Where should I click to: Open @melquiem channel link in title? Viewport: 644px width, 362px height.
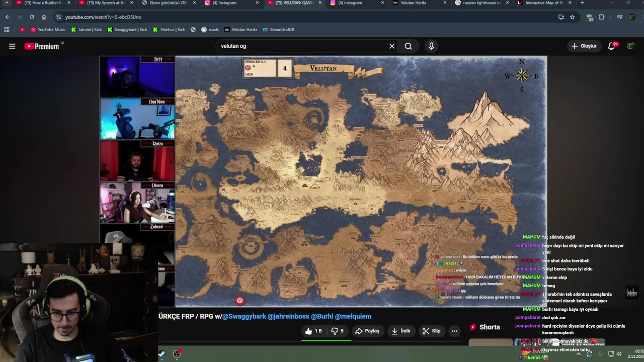[353, 316]
